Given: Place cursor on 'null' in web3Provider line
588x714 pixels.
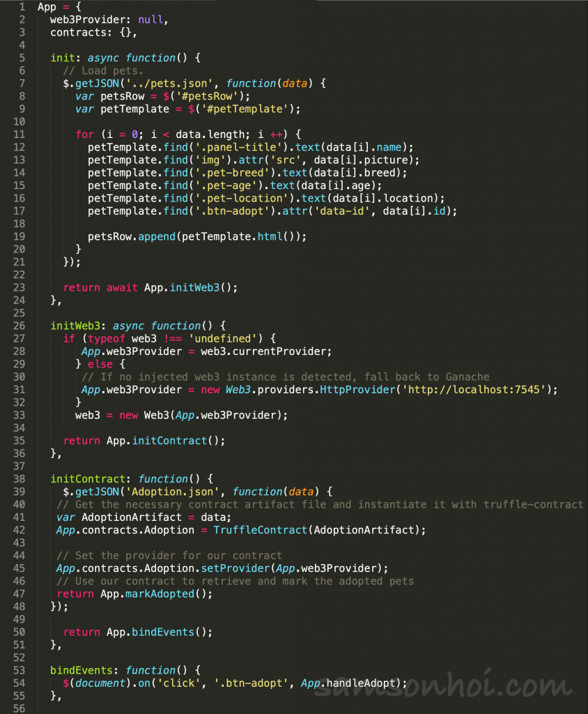Looking at the screenshot, I should pyautogui.click(x=150, y=20).
